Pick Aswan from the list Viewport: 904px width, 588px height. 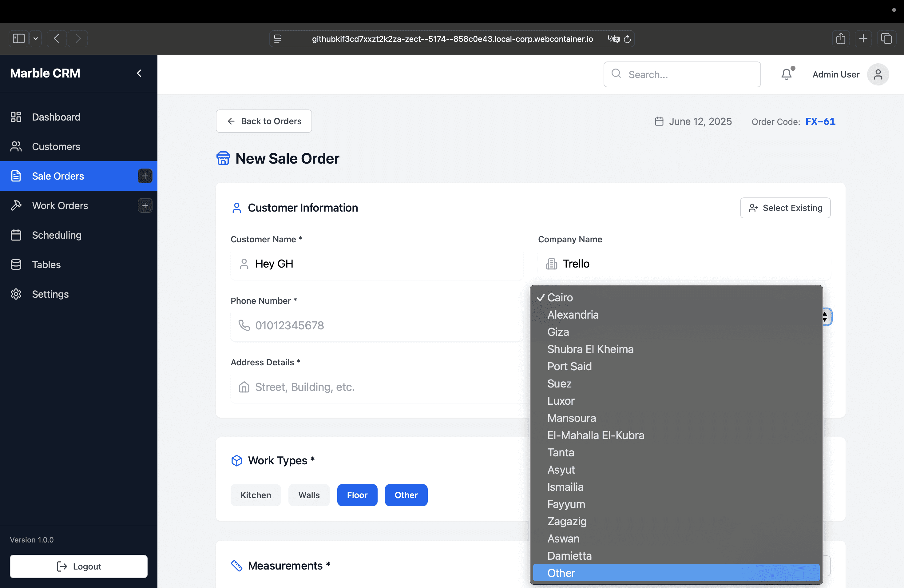[x=676, y=538]
